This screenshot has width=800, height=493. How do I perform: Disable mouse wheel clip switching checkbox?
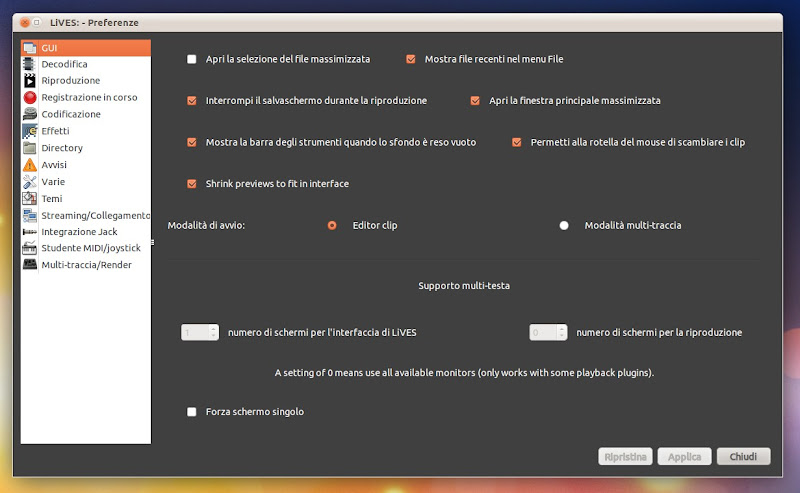[517, 142]
